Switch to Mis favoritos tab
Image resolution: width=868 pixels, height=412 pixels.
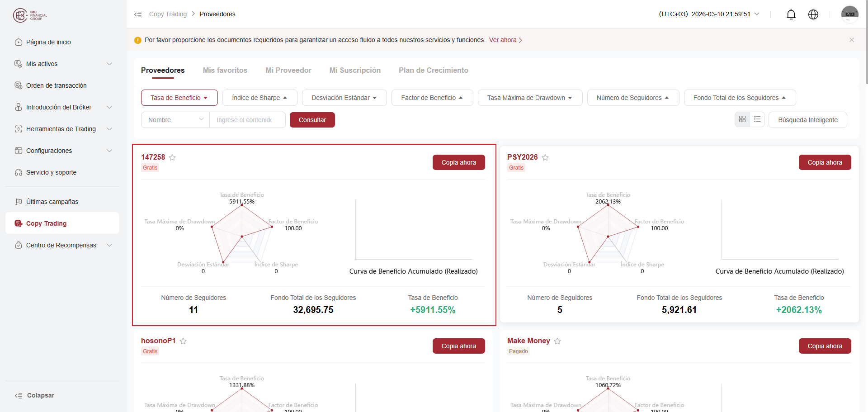point(225,71)
